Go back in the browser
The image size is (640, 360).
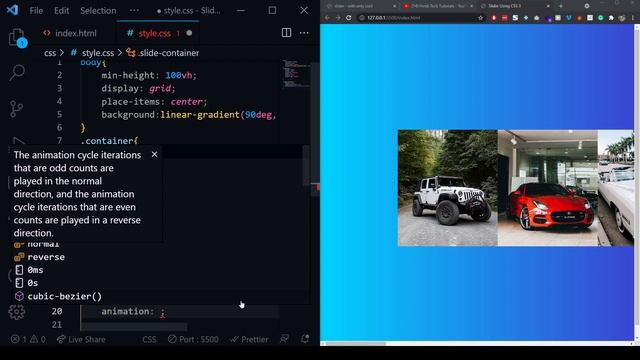(x=327, y=18)
